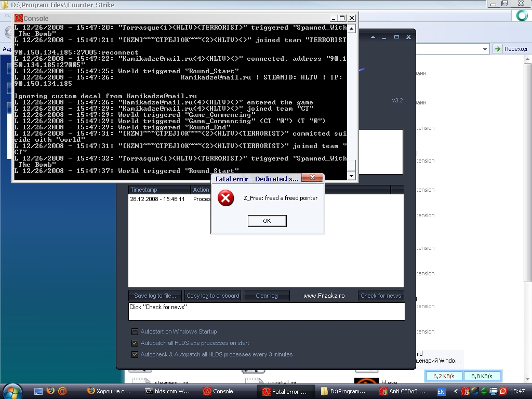Viewport: 532px width, 399px height.
Task: Click the news text field
Action: pyautogui.click(x=267, y=312)
